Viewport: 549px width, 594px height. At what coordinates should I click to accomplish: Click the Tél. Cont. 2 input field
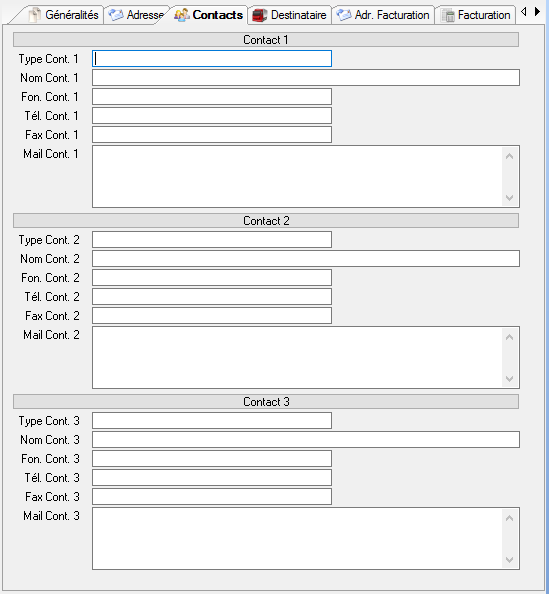[212, 297]
